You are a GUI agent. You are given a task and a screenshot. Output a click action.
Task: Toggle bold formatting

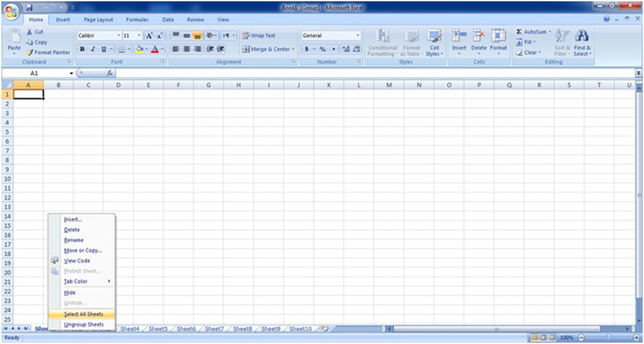click(82, 49)
